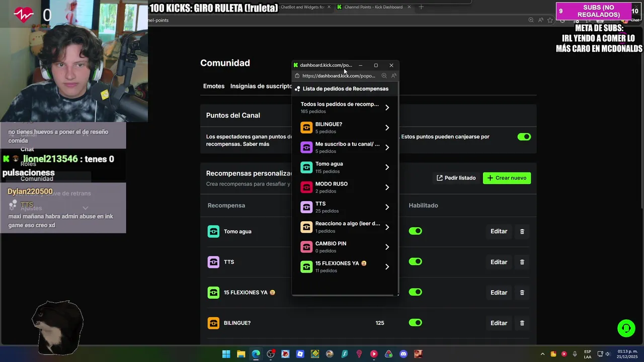Edit the 15 FLEXIONES YA reward
The height and width of the screenshot is (362, 644).
click(499, 293)
